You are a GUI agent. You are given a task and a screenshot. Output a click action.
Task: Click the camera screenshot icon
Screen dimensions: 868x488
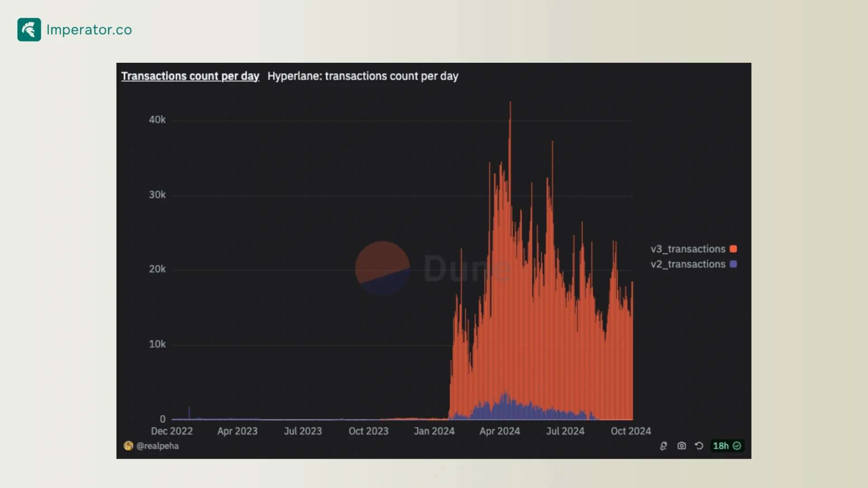(x=682, y=446)
